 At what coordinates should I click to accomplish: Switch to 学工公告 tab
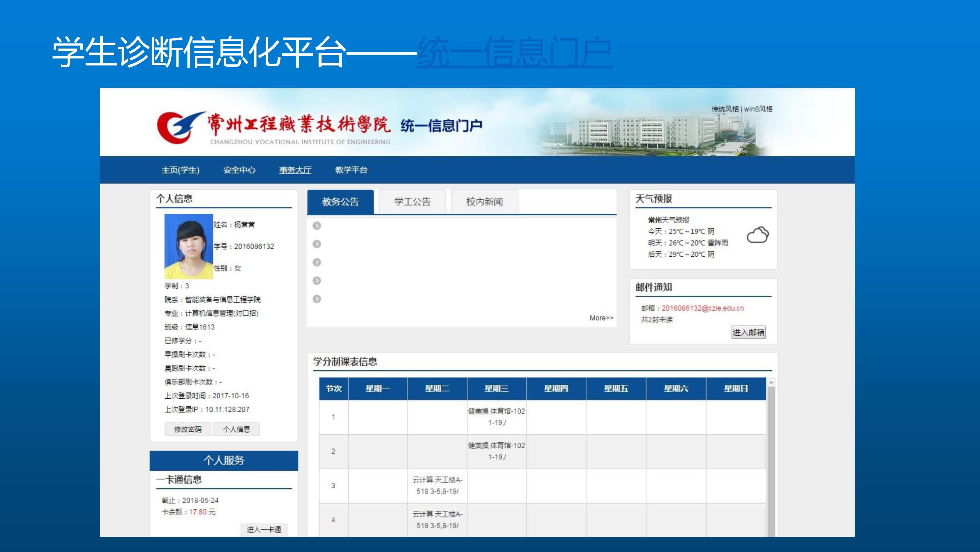pos(412,202)
